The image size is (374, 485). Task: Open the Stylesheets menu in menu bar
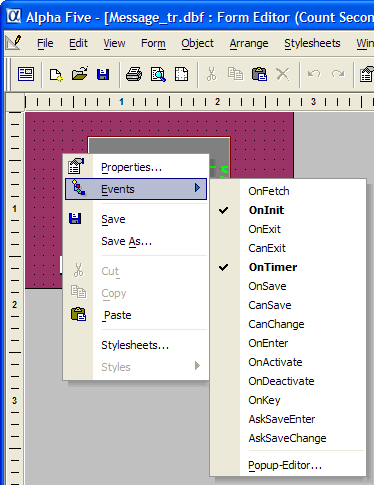tap(312, 43)
